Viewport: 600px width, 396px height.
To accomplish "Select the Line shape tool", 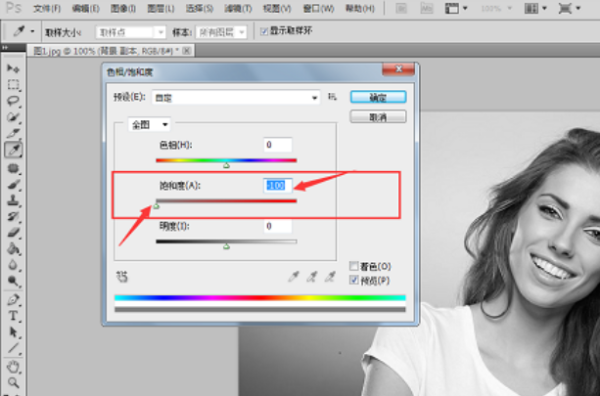I will point(13,348).
